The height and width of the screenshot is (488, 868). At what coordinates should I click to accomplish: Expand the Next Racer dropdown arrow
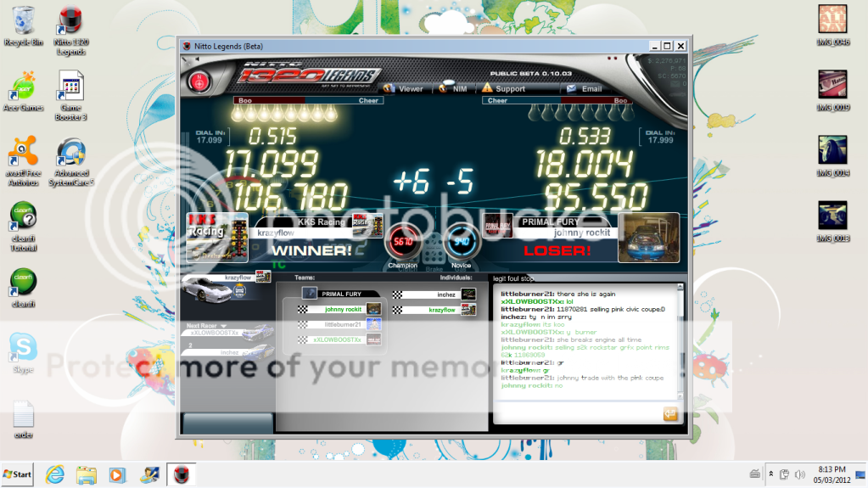click(x=224, y=326)
